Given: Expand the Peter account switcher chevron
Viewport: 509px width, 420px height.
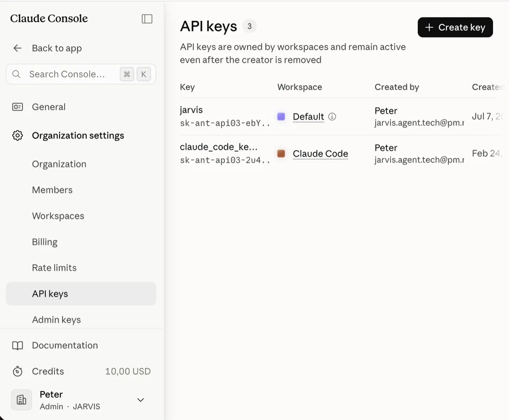Looking at the screenshot, I should point(140,400).
